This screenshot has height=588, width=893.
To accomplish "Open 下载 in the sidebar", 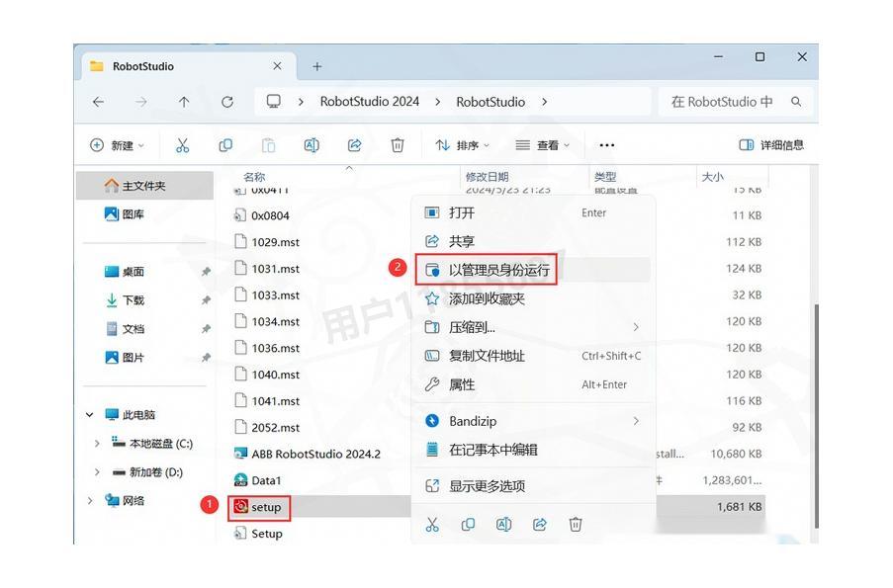I will [125, 300].
